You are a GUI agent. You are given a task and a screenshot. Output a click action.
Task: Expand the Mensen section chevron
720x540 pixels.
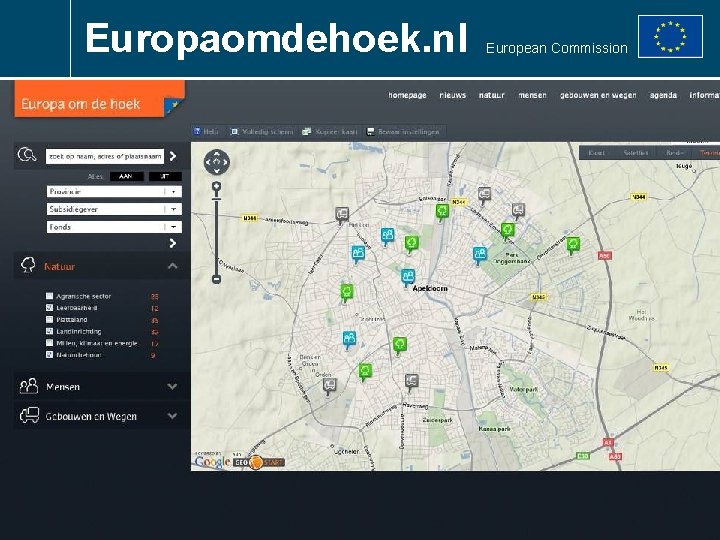[x=173, y=387]
